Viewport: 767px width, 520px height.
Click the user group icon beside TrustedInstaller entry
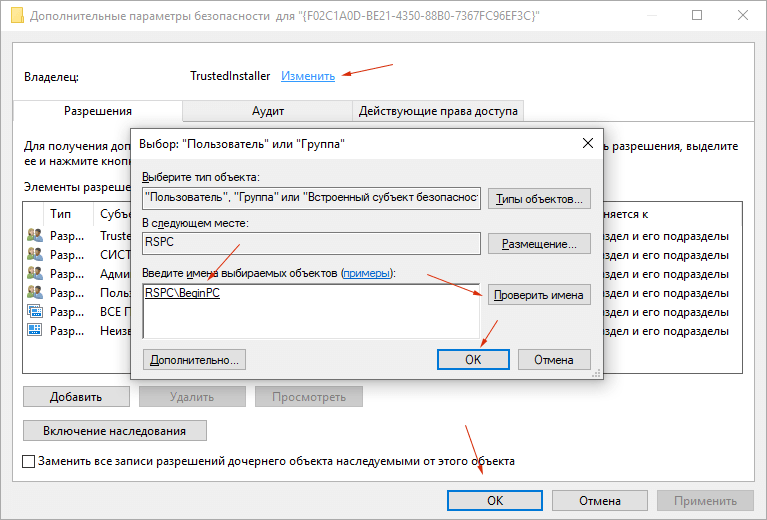point(35,236)
